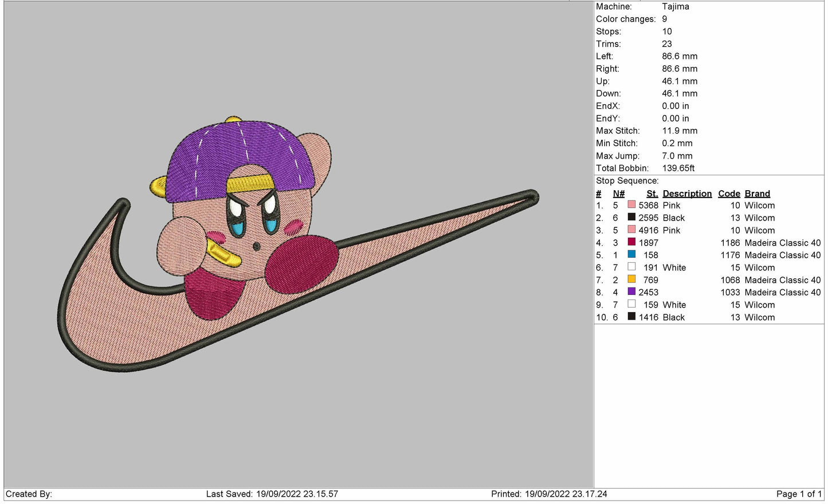The image size is (828, 504).
Task: Click the pink swatch for stop 1
Action: coord(631,205)
